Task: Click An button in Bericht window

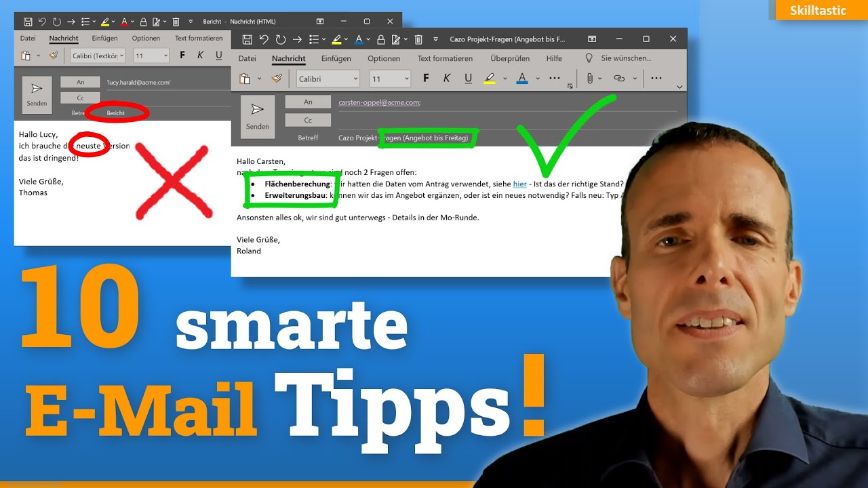Action: tap(80, 82)
